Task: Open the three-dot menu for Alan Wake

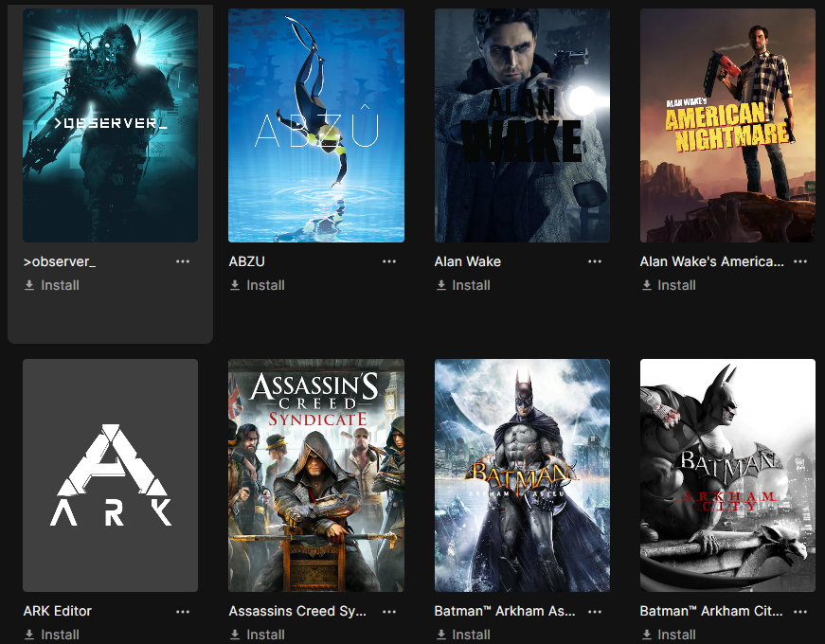Action: point(595,261)
